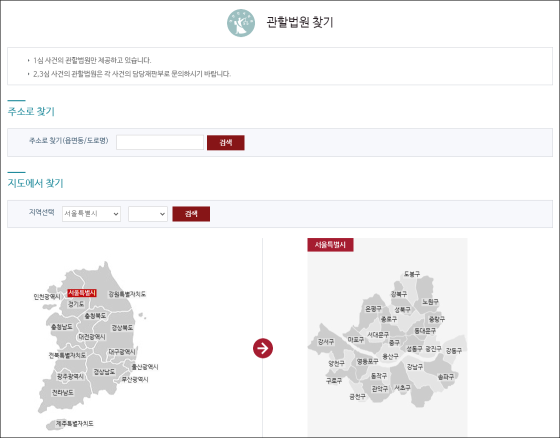The width and height of the screenshot is (560, 442).
Task: Select 강원특별자치도 on the Korea map
Action: click(x=127, y=294)
